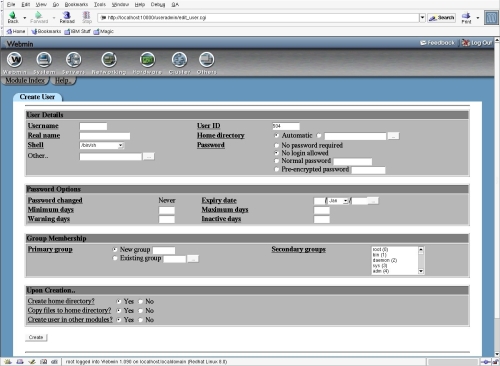Screen dimensions: 500x366
Task: Go to Module Index tab
Action: point(25,80)
